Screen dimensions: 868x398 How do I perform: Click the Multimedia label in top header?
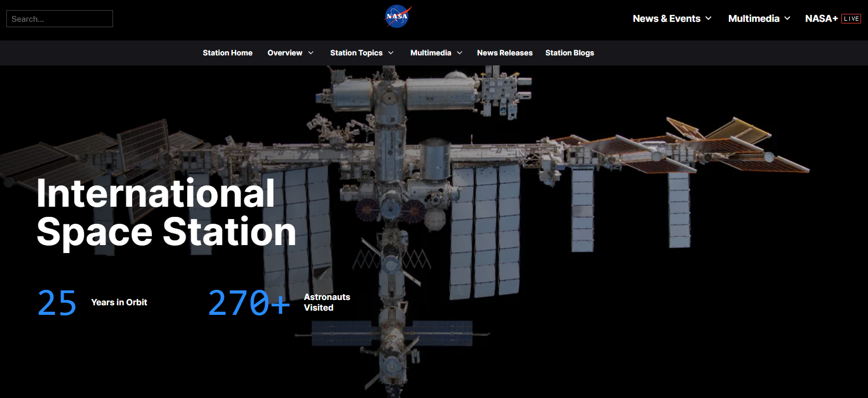[x=753, y=19]
